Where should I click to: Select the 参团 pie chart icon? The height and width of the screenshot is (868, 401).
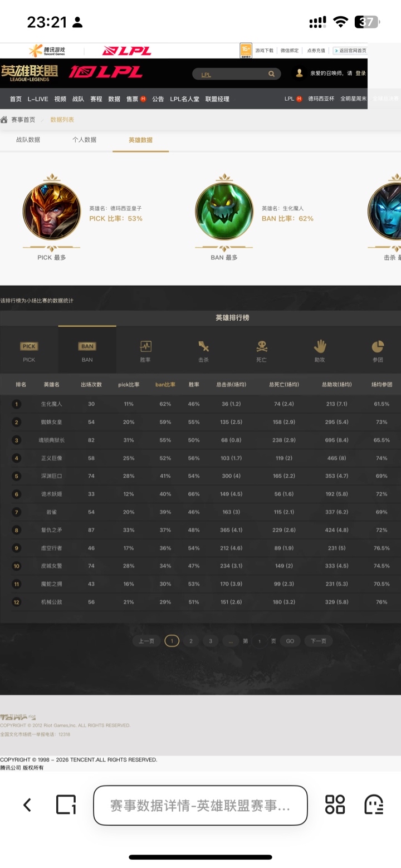pyautogui.click(x=378, y=346)
